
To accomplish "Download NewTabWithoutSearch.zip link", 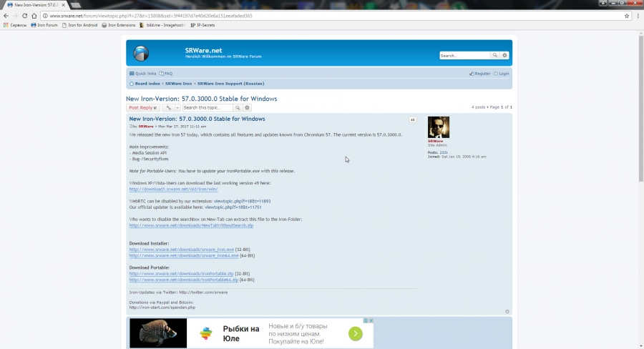I will 191,225.
